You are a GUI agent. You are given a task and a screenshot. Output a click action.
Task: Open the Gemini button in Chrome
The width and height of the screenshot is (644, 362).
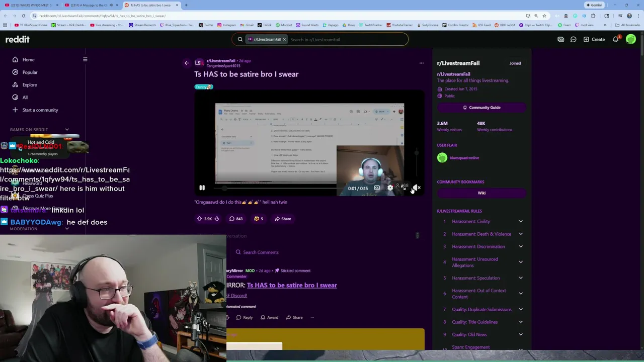tap(594, 5)
